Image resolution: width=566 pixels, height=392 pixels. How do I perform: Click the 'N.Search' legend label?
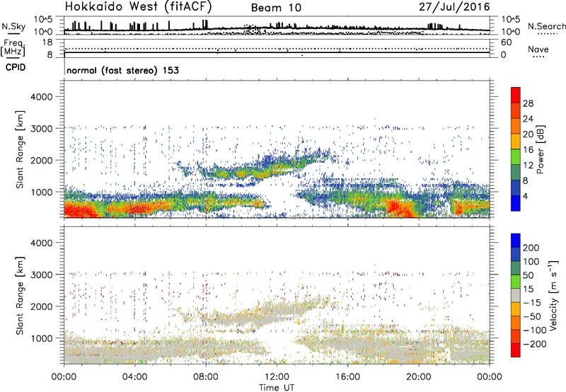tap(546, 26)
